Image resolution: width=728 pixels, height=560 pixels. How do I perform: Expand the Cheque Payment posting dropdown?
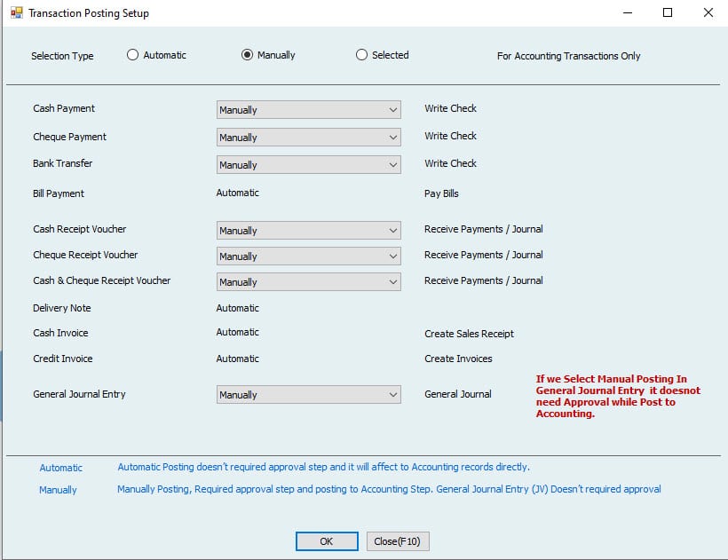coord(309,138)
